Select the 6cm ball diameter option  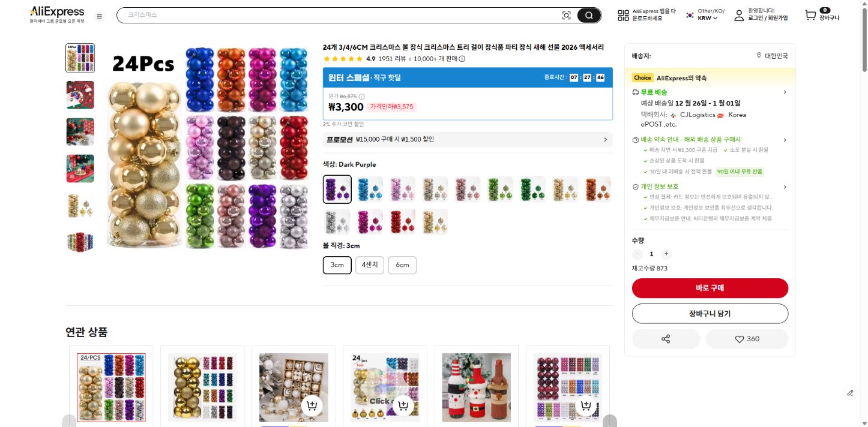(402, 265)
